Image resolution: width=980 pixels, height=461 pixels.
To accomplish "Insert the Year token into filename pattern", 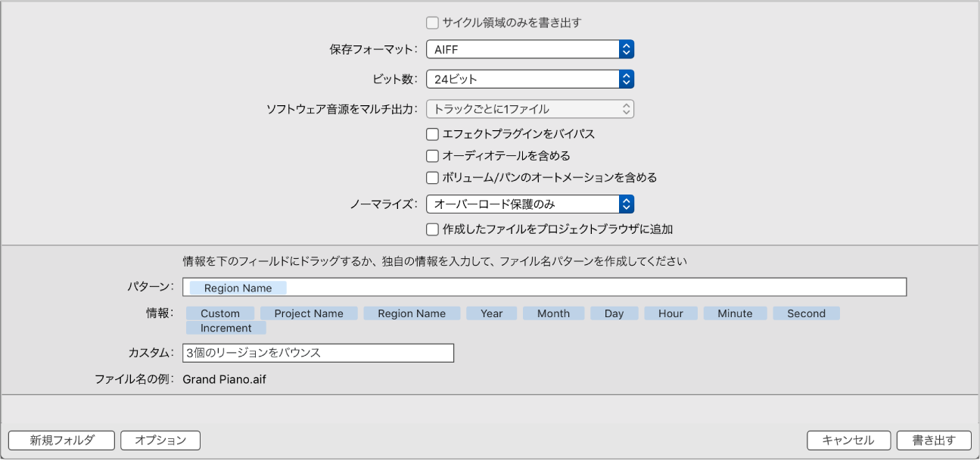I will (x=491, y=313).
